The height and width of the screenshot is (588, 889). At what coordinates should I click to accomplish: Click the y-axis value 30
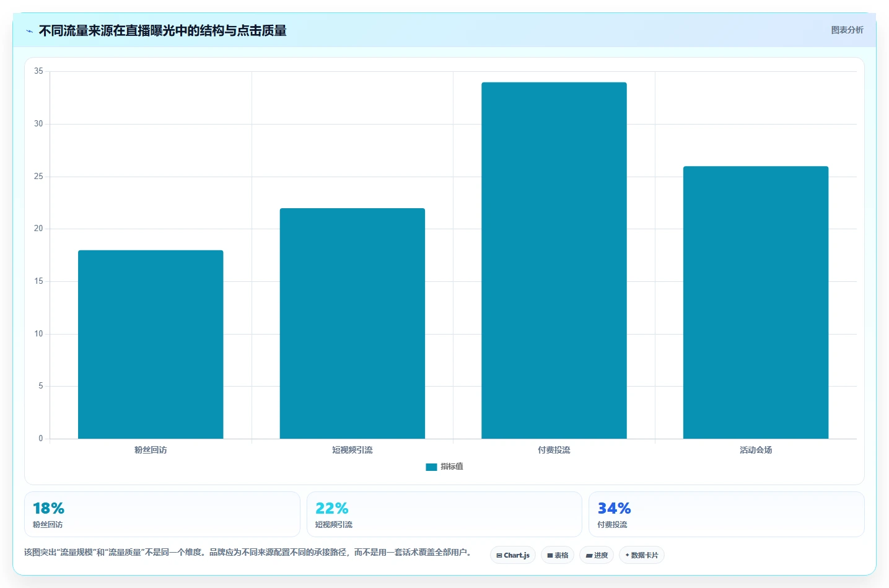[38, 124]
